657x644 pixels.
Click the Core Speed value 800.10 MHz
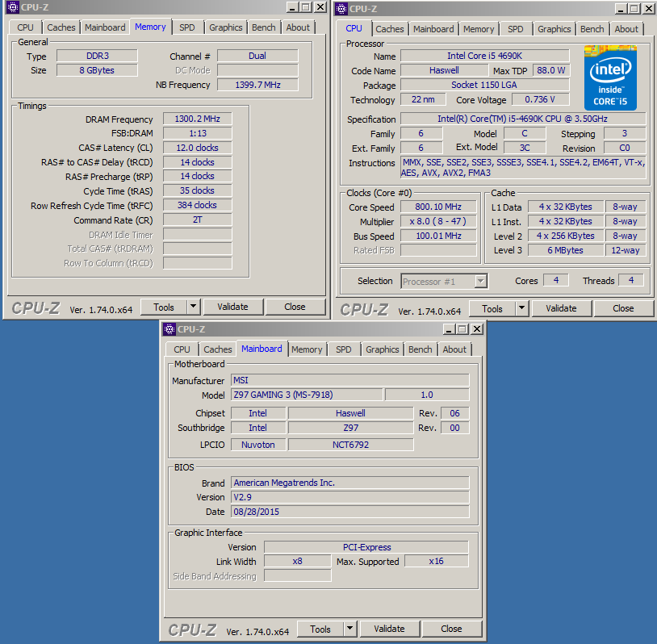click(438, 207)
